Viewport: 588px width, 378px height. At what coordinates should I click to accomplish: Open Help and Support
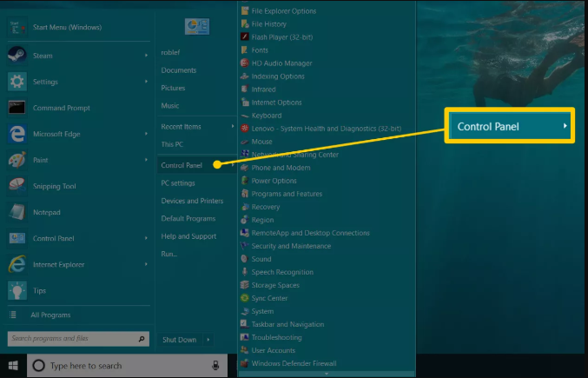(188, 236)
